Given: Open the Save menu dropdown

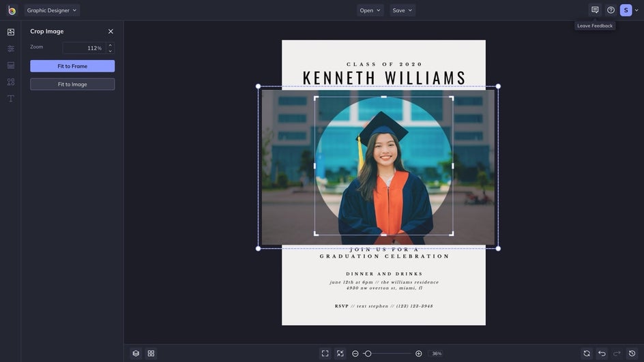Looking at the screenshot, I should click(x=402, y=10).
